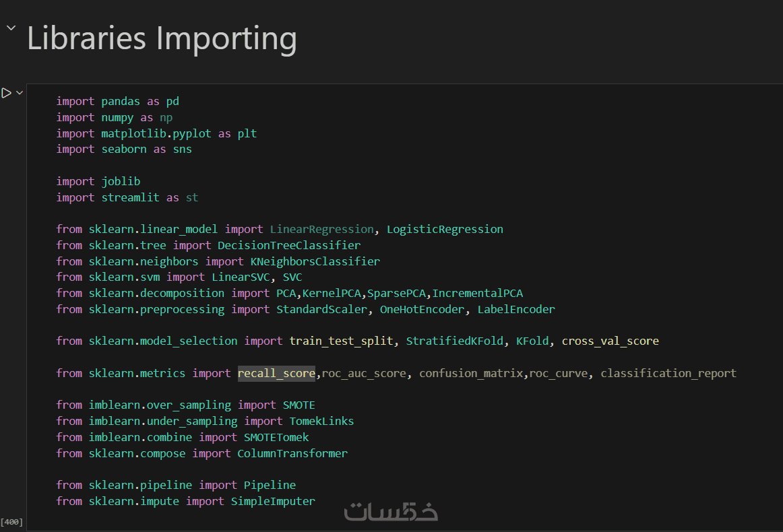Click the highlighted recall_score word
The height and width of the screenshot is (532, 783).
(276, 373)
